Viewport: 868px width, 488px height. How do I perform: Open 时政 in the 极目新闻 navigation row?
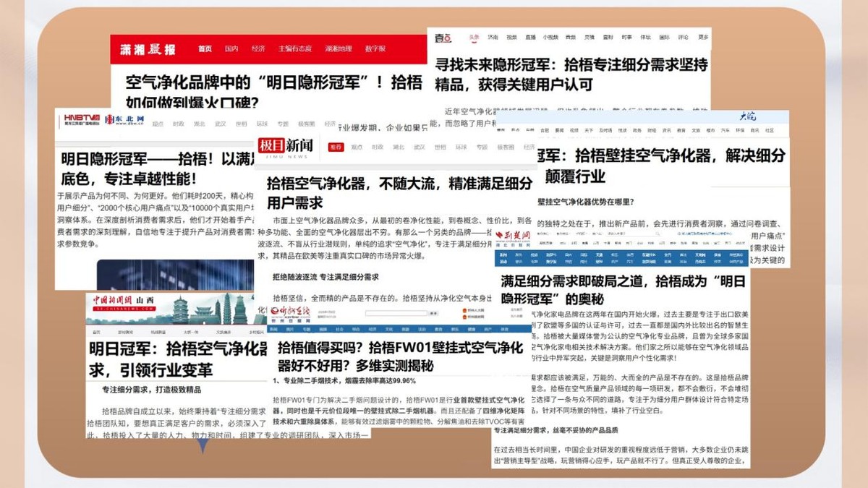(378, 147)
